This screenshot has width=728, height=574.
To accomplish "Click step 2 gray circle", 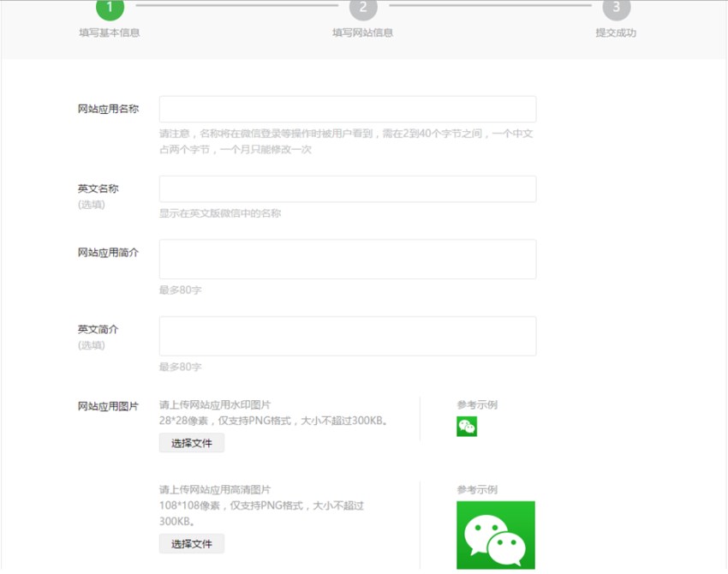I will click(363, 8).
